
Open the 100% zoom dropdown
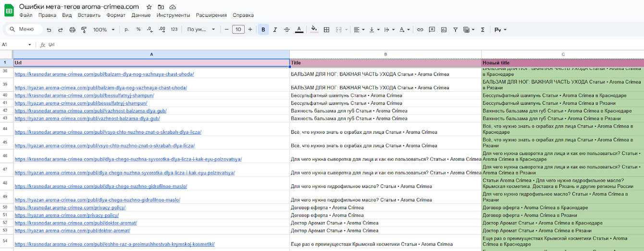click(x=104, y=30)
